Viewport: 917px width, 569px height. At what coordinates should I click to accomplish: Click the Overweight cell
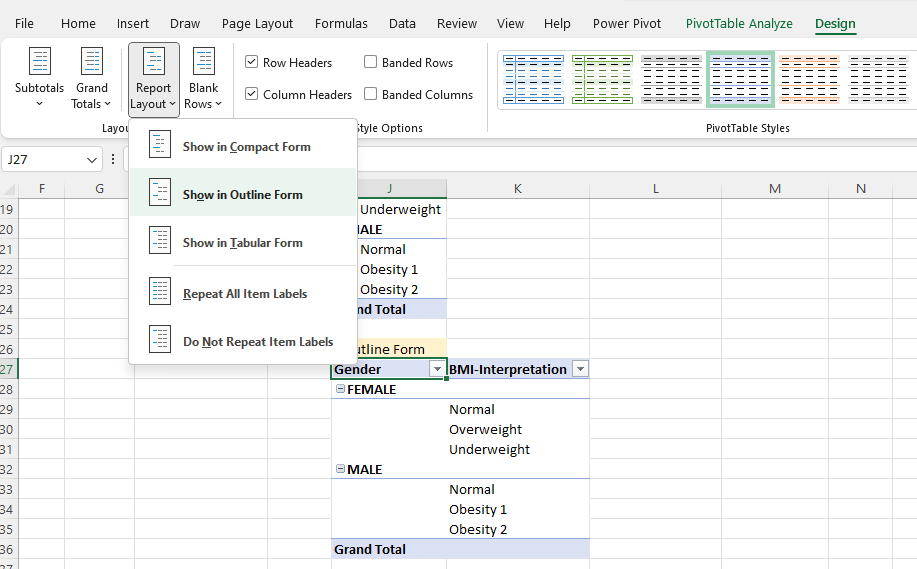tap(518, 429)
